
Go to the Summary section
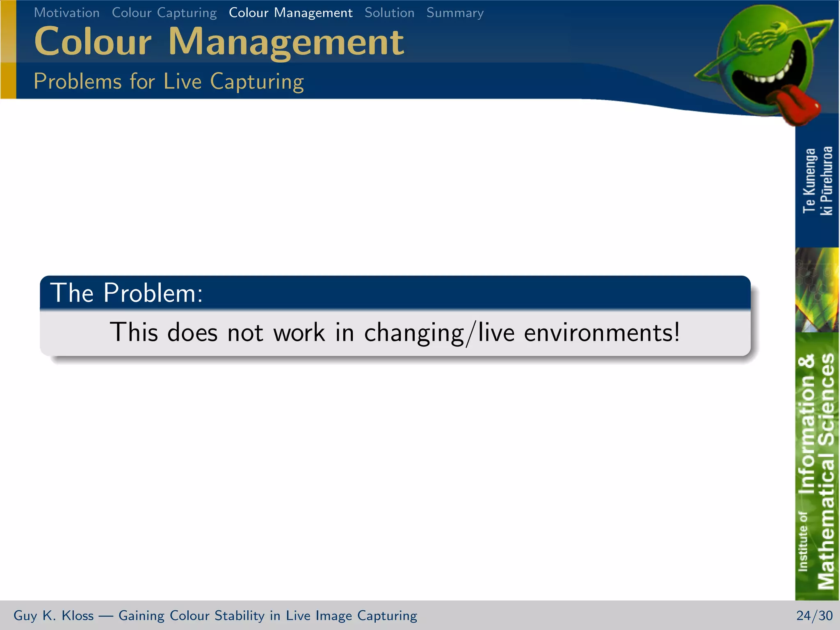pyautogui.click(x=455, y=13)
